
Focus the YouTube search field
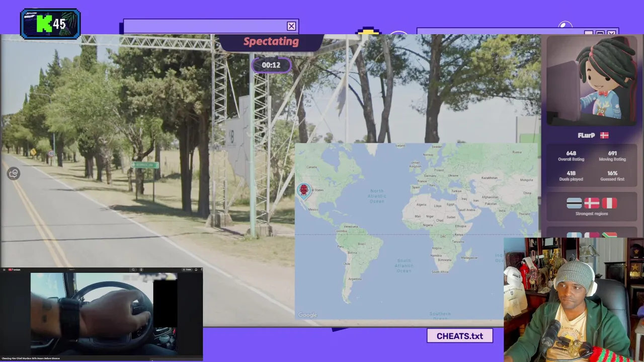(99, 269)
